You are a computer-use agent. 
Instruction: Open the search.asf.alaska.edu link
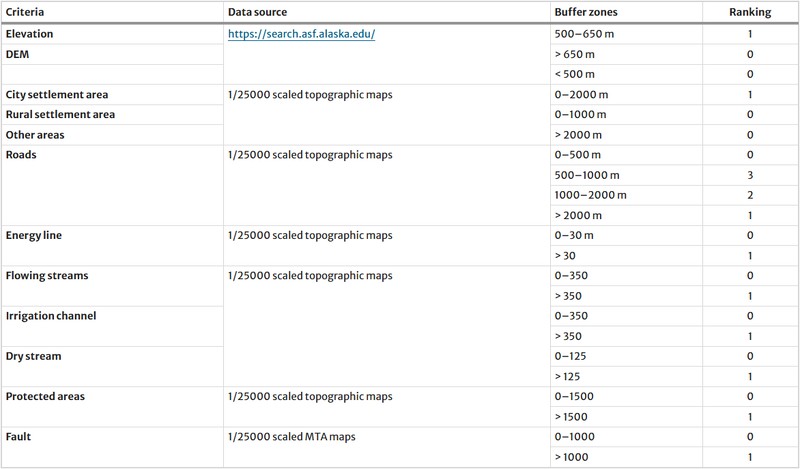300,34
